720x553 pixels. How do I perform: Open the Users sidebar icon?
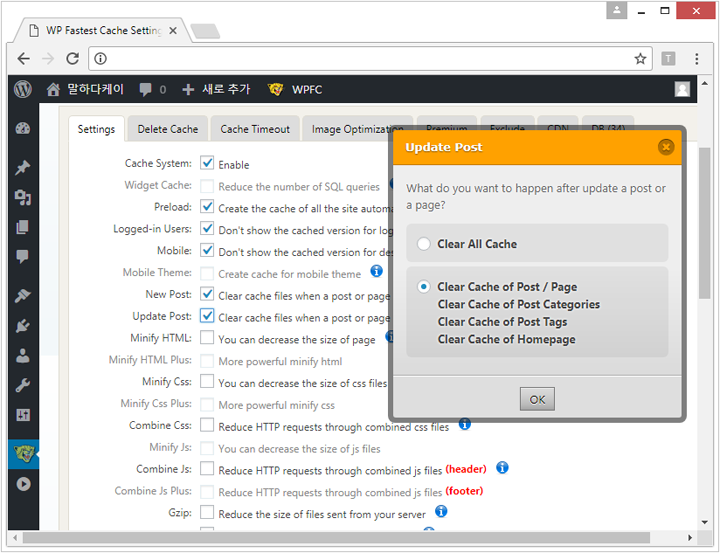point(22,356)
